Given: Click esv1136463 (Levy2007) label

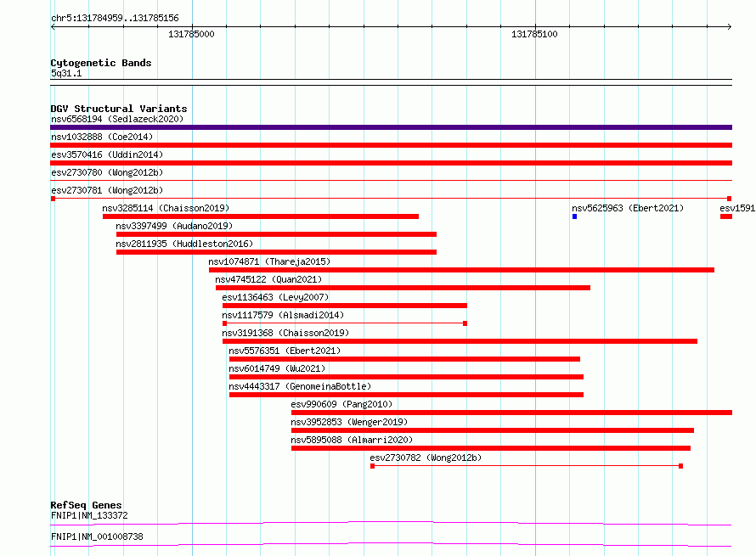Looking at the screenshot, I should click(275, 297).
